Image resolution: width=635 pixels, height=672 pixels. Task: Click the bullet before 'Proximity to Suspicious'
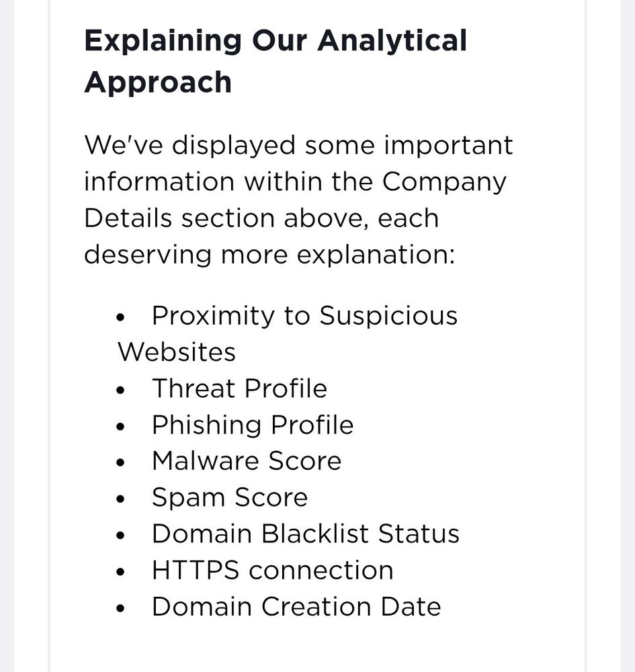120,318
